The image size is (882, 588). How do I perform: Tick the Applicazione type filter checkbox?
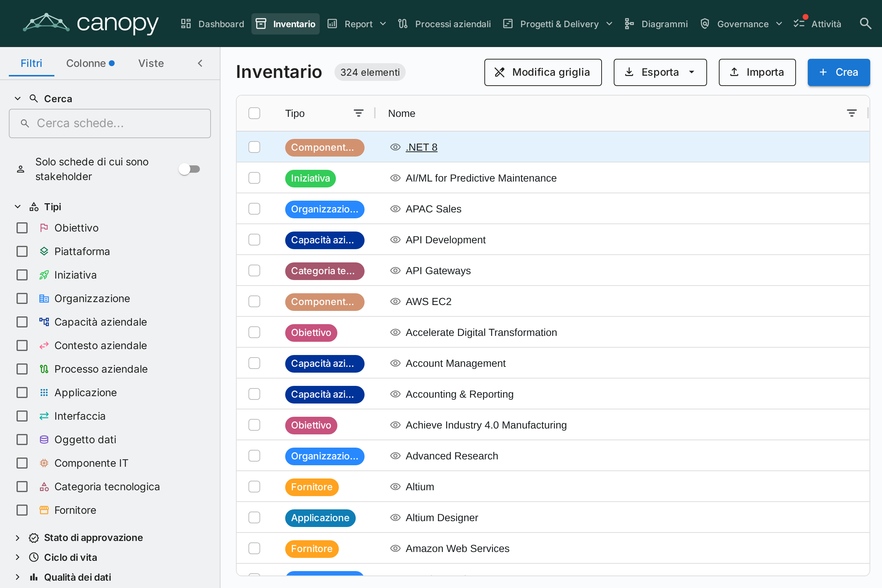point(22,392)
